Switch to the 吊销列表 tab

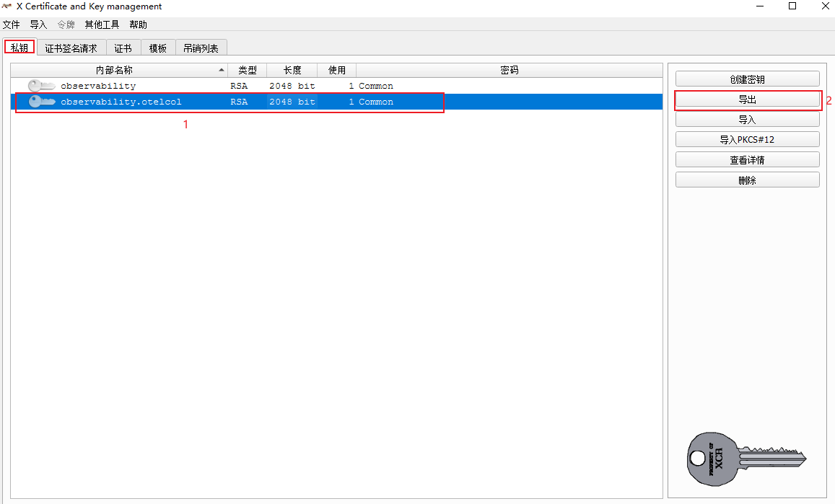(201, 48)
